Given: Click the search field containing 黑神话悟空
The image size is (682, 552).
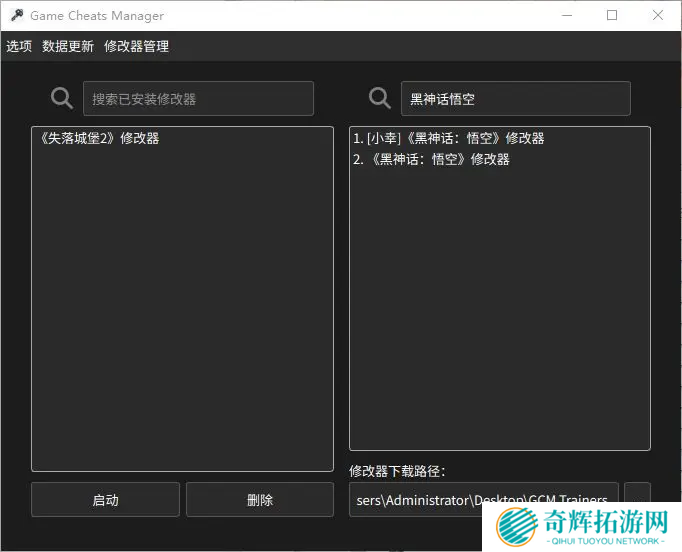Looking at the screenshot, I should coord(515,99).
